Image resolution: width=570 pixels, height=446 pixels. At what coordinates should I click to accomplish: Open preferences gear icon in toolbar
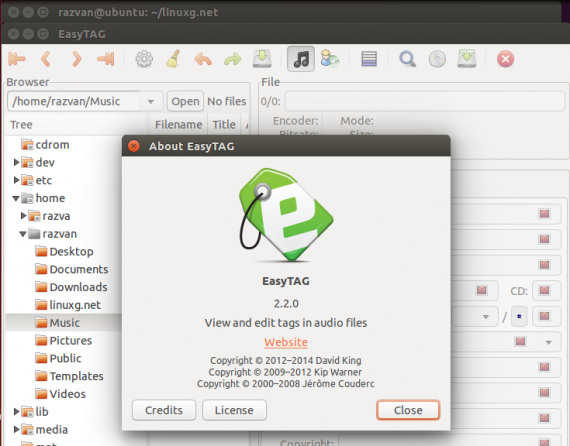(x=144, y=59)
